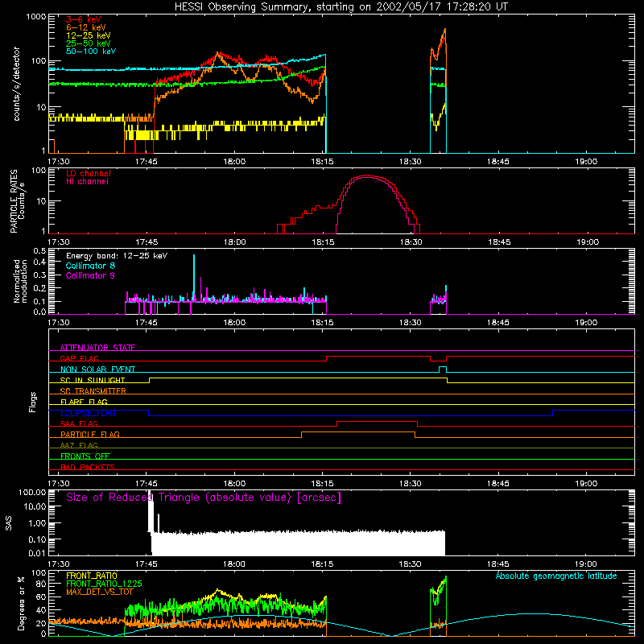Viewport: 644px width, 644px height.
Task: Click the 'Absolute geomagnetic latitude' label
Action: point(556,576)
